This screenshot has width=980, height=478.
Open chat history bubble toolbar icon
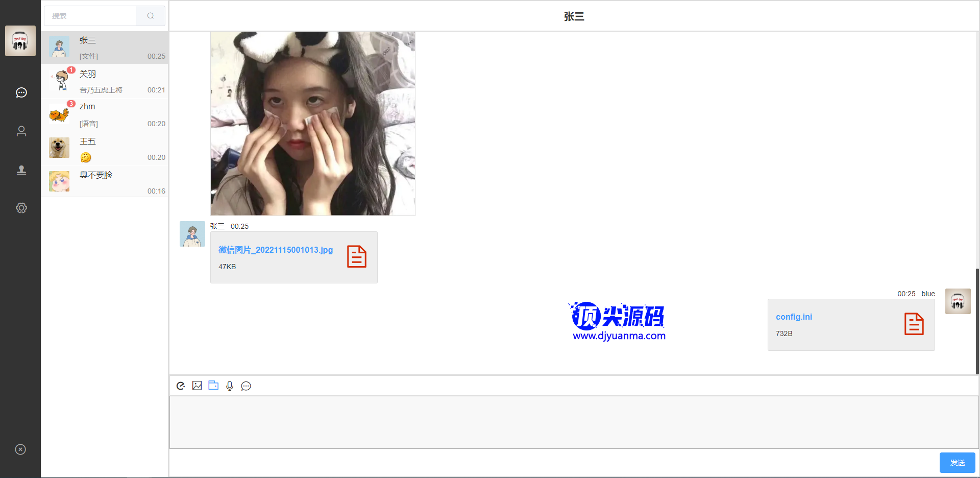[x=246, y=386]
